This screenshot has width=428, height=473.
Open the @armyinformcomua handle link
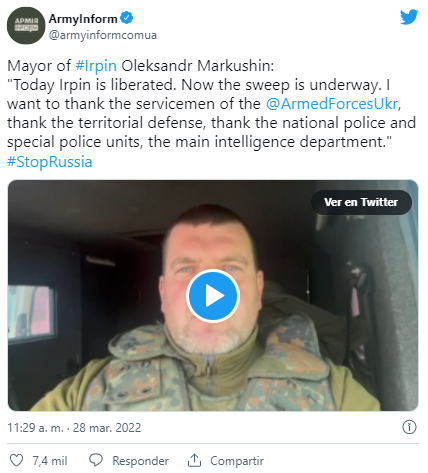click(103, 35)
